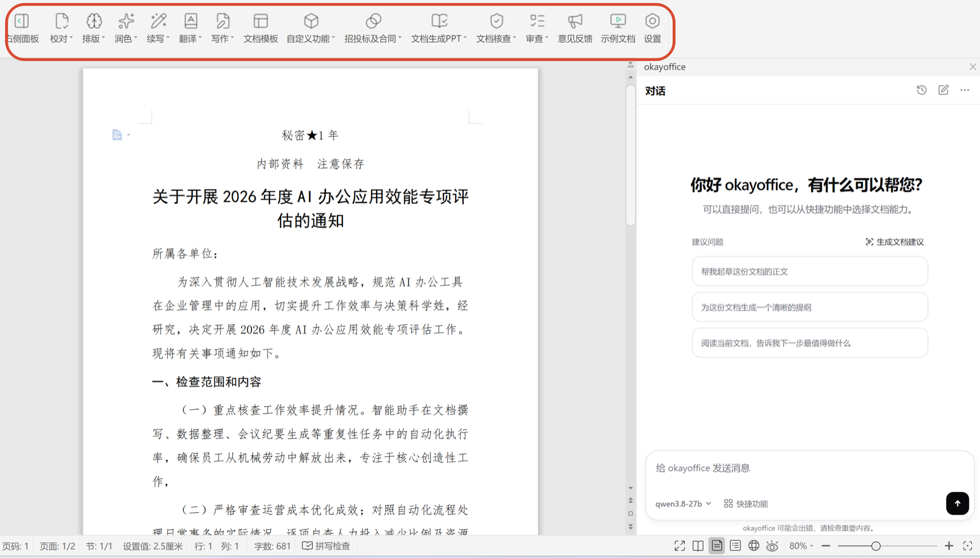
Task: Open the 润色 polish tool
Action: (x=126, y=28)
